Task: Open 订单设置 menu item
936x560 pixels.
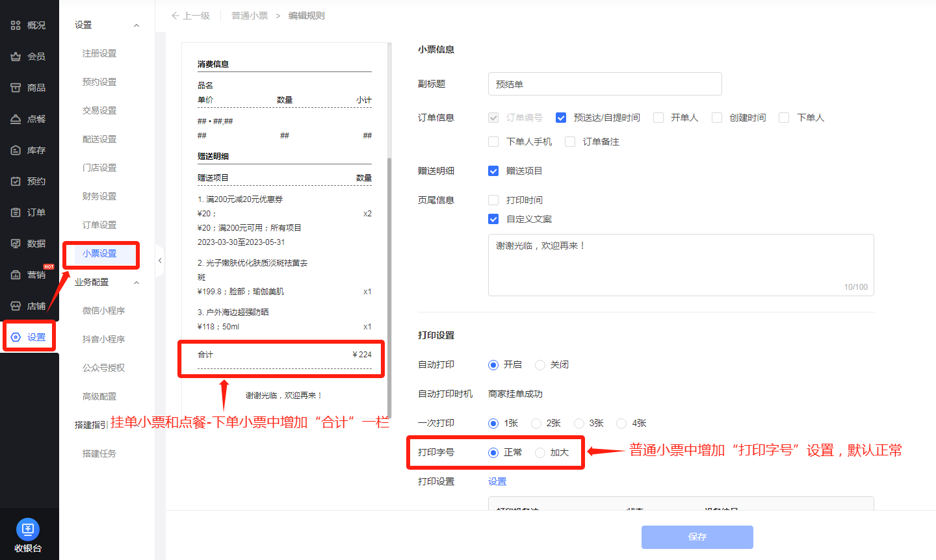Action: click(99, 225)
